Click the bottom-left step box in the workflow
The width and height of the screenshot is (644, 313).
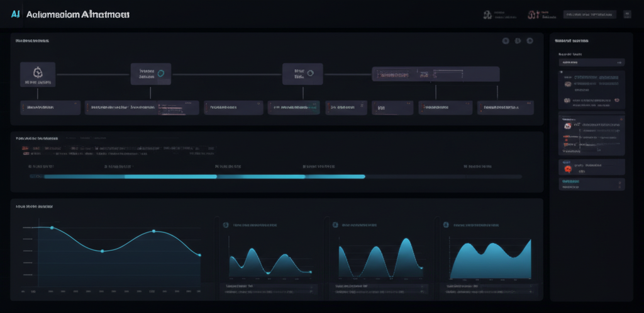tap(50, 108)
